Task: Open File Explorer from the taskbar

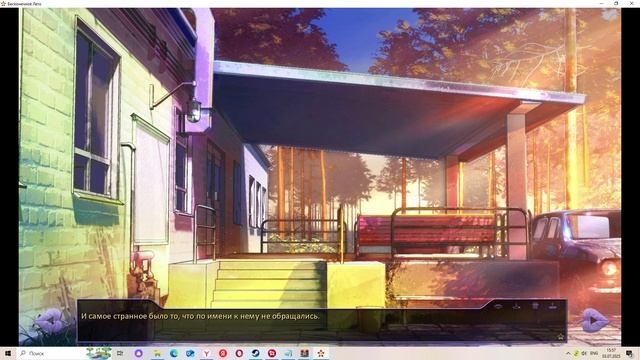Action: 157,353
